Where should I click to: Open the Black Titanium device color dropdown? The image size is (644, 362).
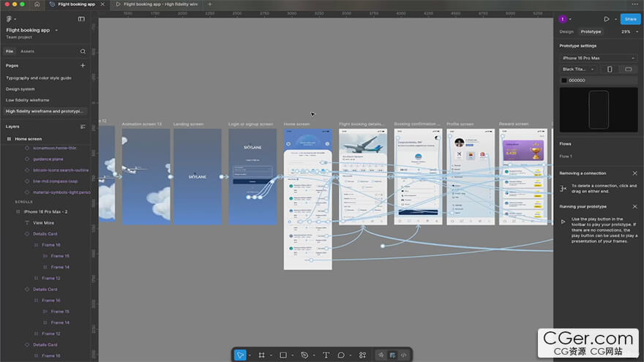pos(578,69)
